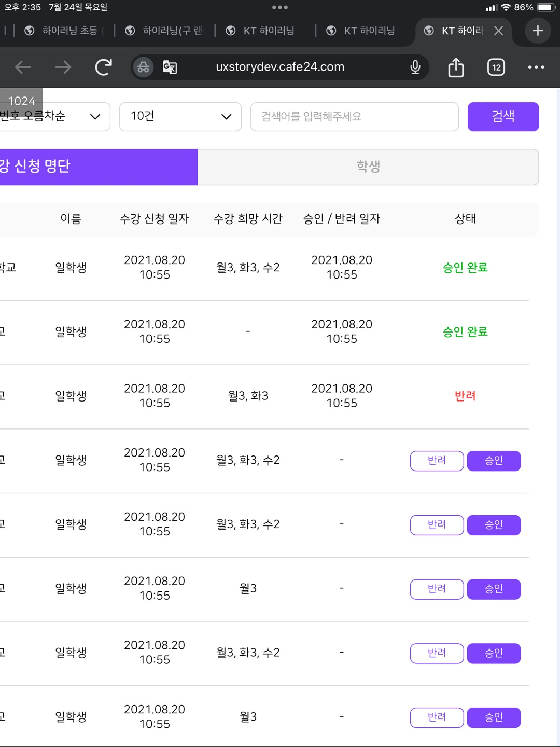Open the tab switcher showing 12
Viewport: 560px width, 747px height.
496,67
